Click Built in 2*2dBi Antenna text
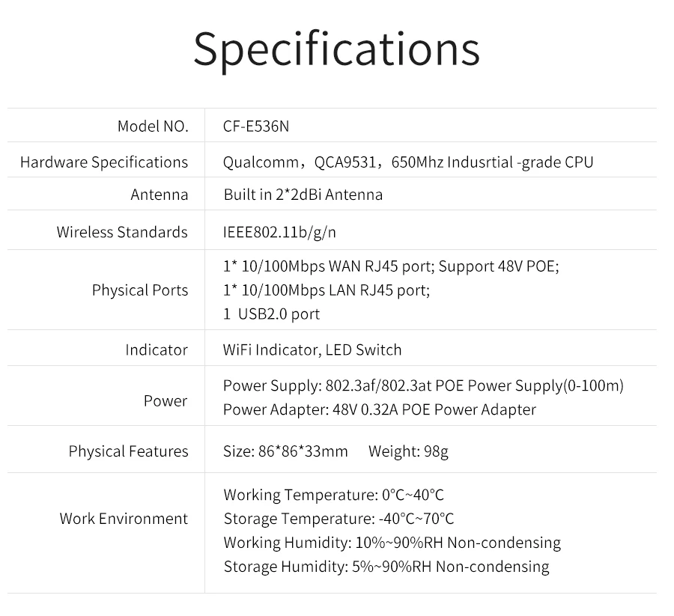674x616 pixels. (303, 195)
